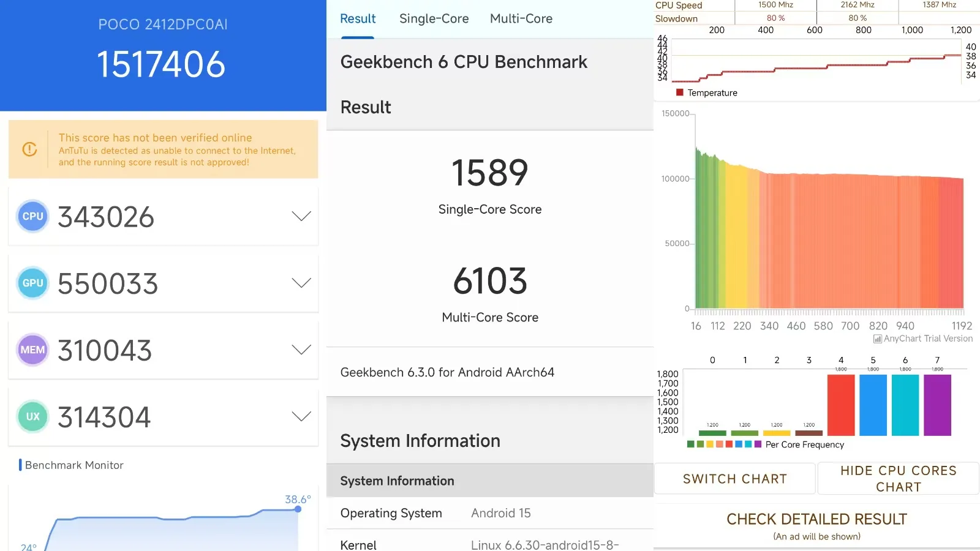980x551 pixels.
Task: Click the 6103 Multi-Core Score value
Action: point(490,281)
